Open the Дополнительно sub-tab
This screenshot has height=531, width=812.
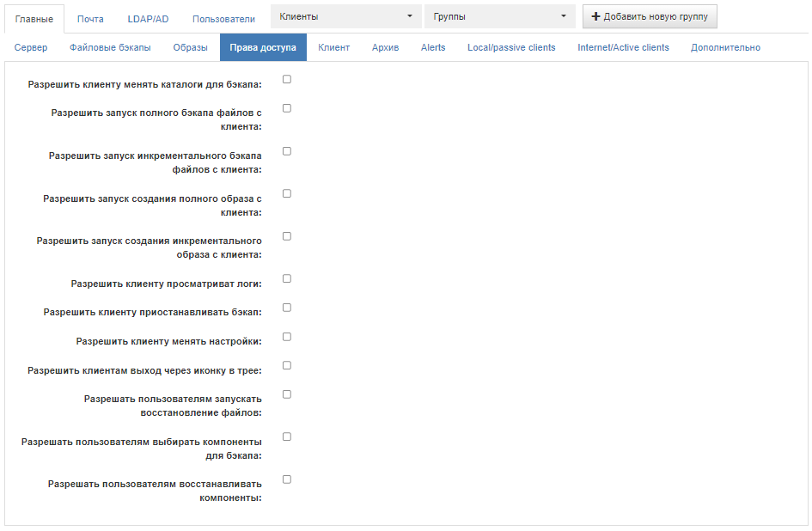coord(725,47)
